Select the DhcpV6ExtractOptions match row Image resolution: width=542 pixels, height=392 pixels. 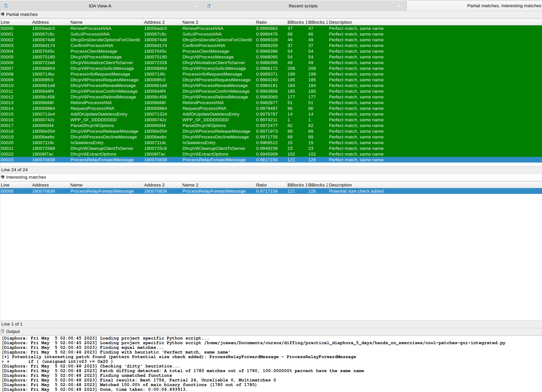(x=93, y=154)
